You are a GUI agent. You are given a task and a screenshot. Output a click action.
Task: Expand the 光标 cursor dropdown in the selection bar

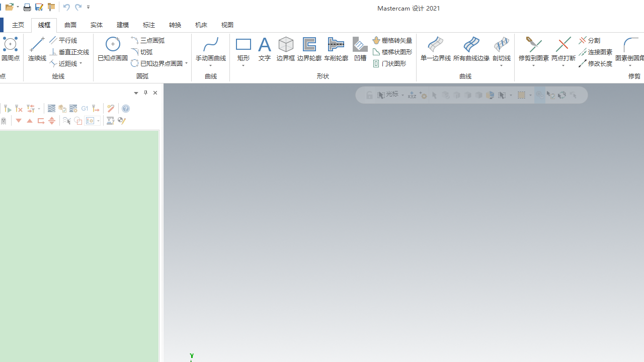[x=403, y=95]
